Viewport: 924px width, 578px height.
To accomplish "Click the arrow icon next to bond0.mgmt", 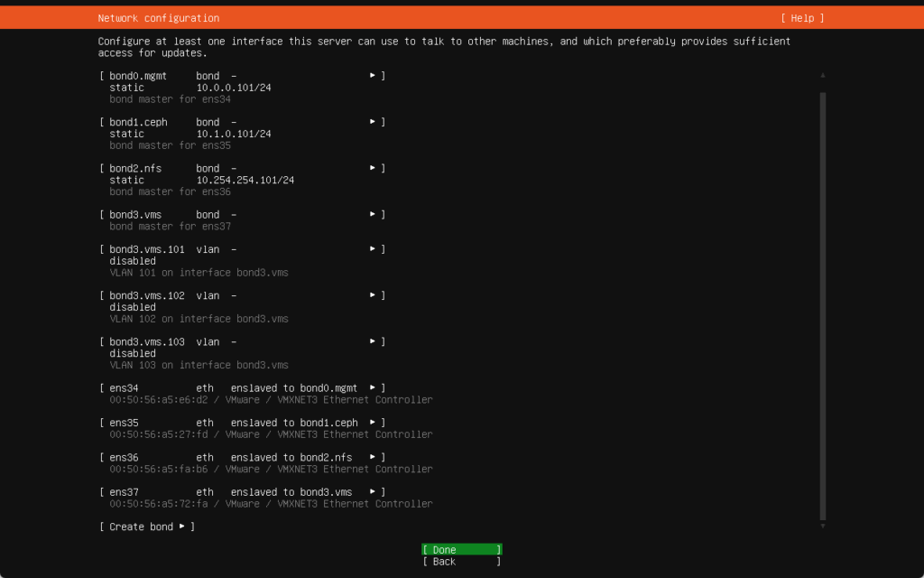I will point(373,76).
